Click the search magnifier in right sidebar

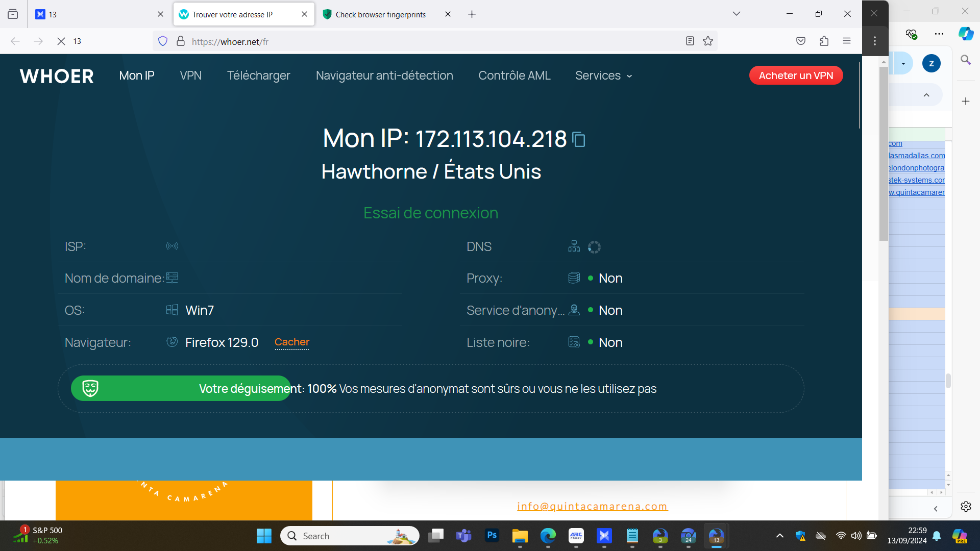click(x=966, y=60)
